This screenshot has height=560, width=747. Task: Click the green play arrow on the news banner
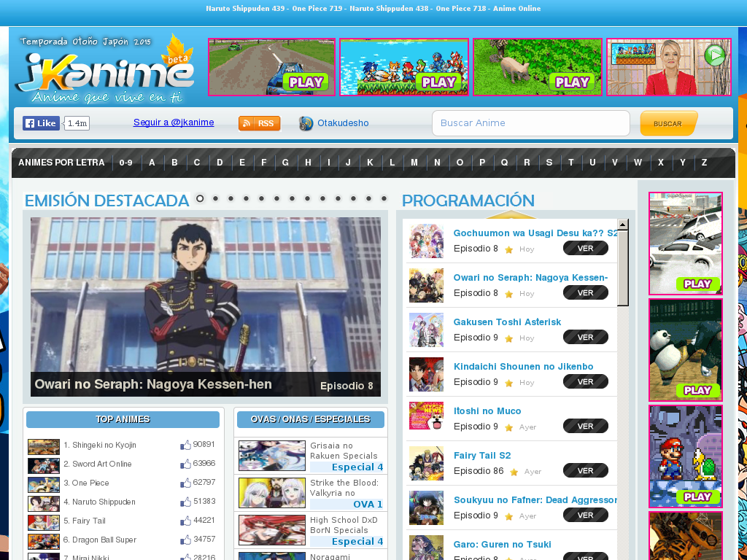pos(714,55)
